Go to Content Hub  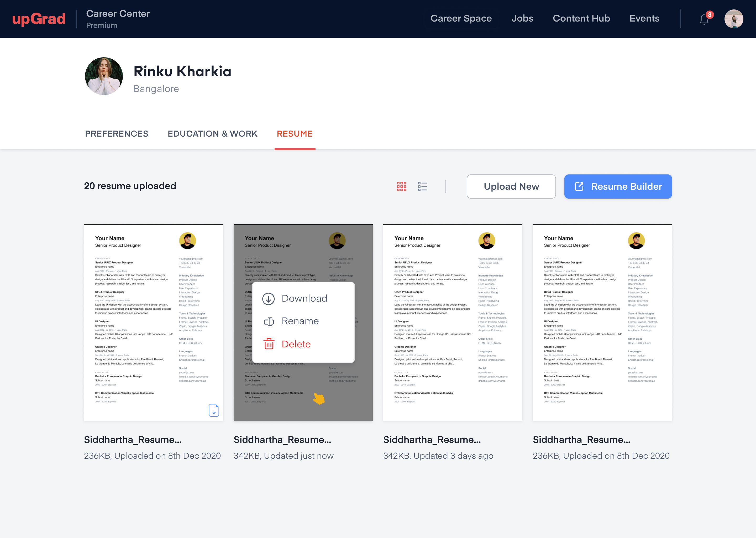pos(581,19)
